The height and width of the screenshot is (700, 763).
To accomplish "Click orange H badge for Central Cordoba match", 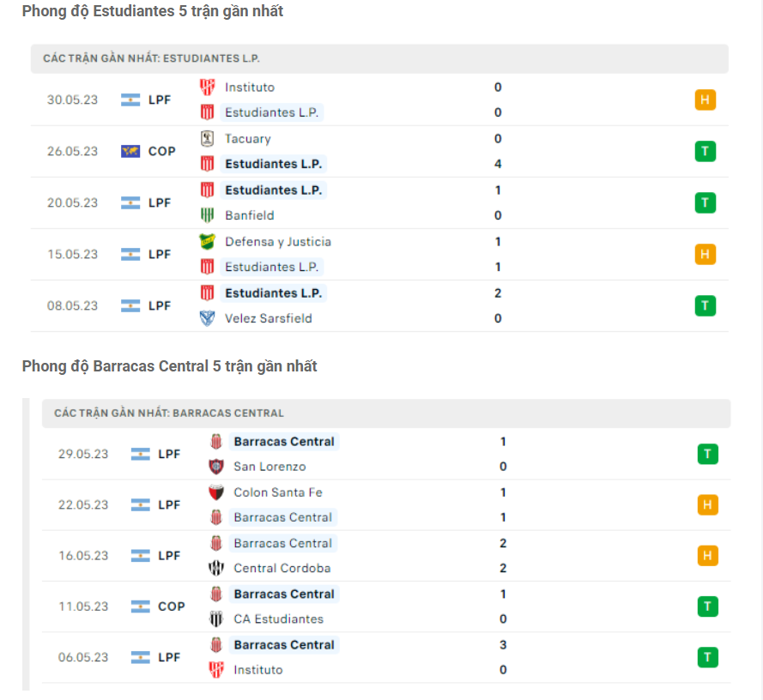I will pos(707,556).
